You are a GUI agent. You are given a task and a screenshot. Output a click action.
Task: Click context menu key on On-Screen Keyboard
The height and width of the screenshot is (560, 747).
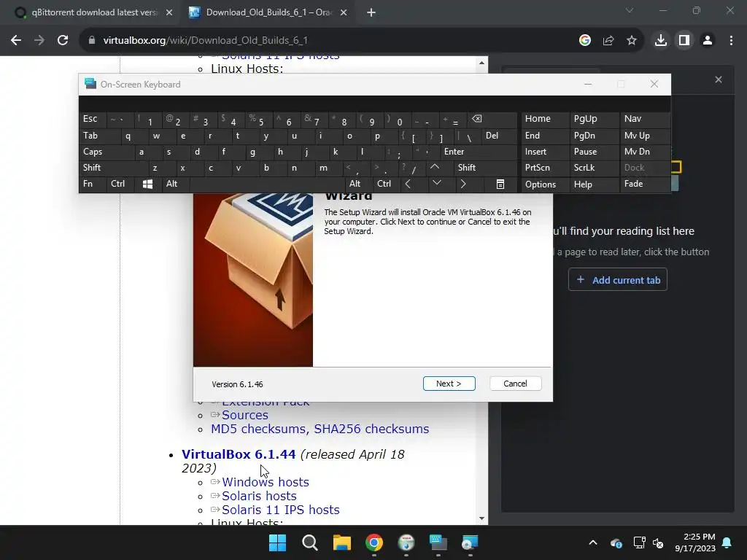click(x=500, y=184)
